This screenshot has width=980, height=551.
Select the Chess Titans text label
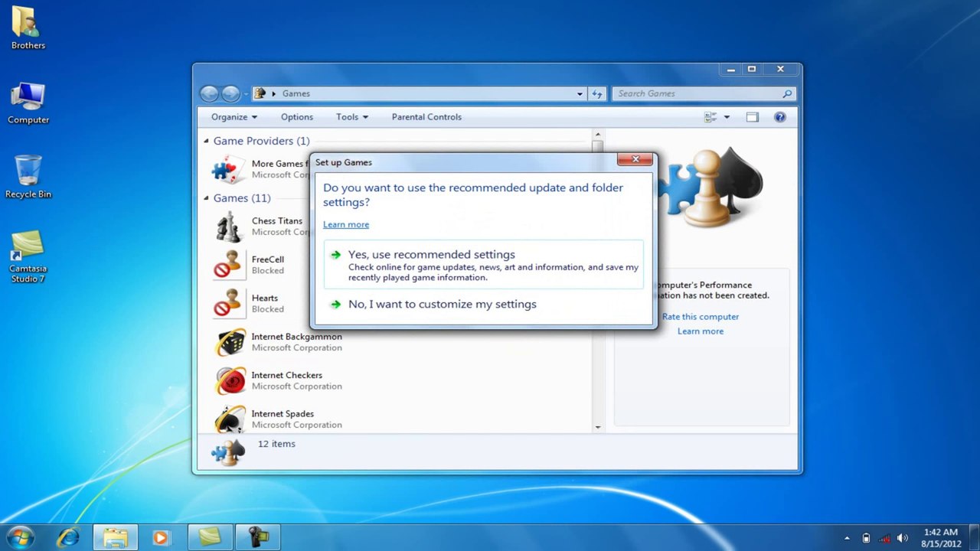277,221
